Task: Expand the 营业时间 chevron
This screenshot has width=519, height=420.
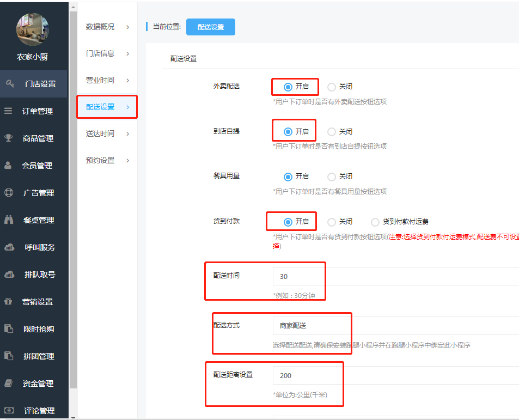Action: [x=128, y=81]
